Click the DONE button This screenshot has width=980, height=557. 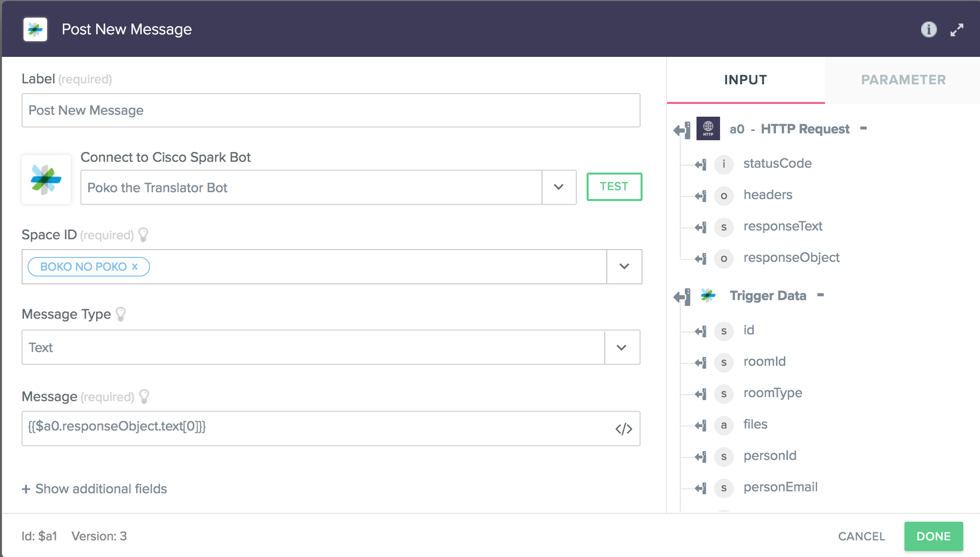point(933,536)
